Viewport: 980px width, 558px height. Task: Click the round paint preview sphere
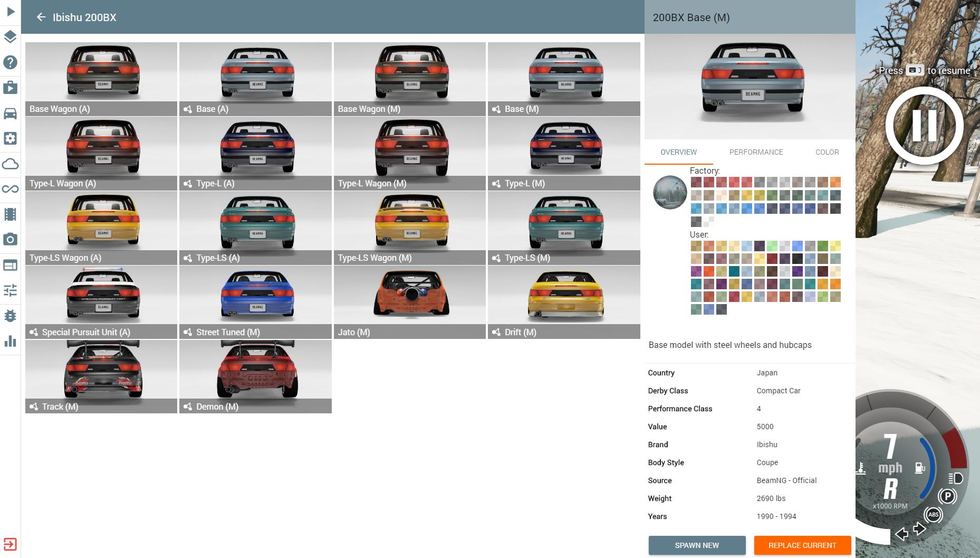point(670,192)
